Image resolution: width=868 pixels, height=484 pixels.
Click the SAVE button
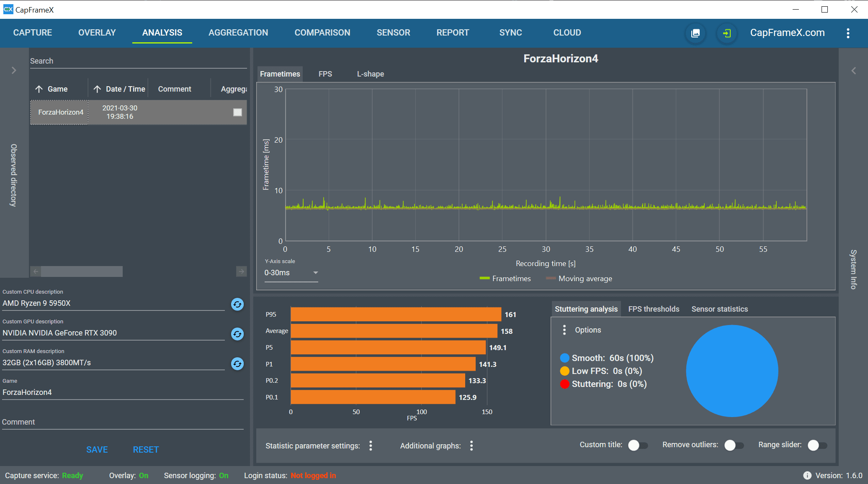point(97,450)
